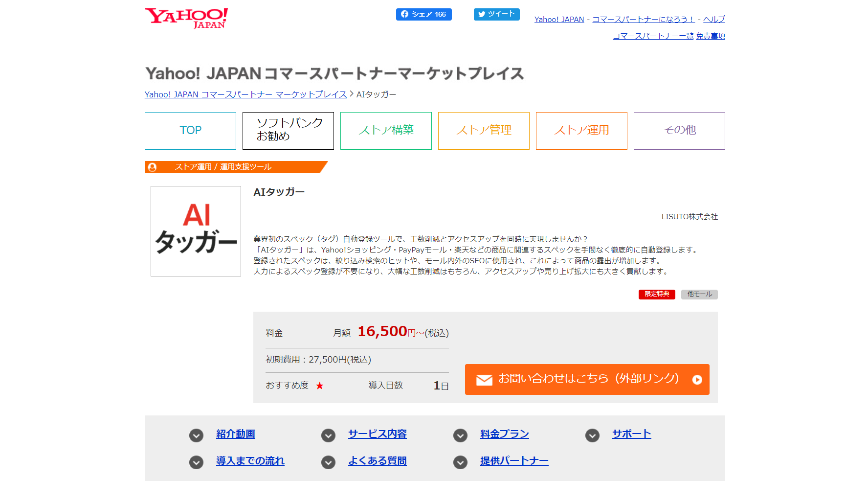Click the chevron icon beside 紹介動画

[196, 435]
